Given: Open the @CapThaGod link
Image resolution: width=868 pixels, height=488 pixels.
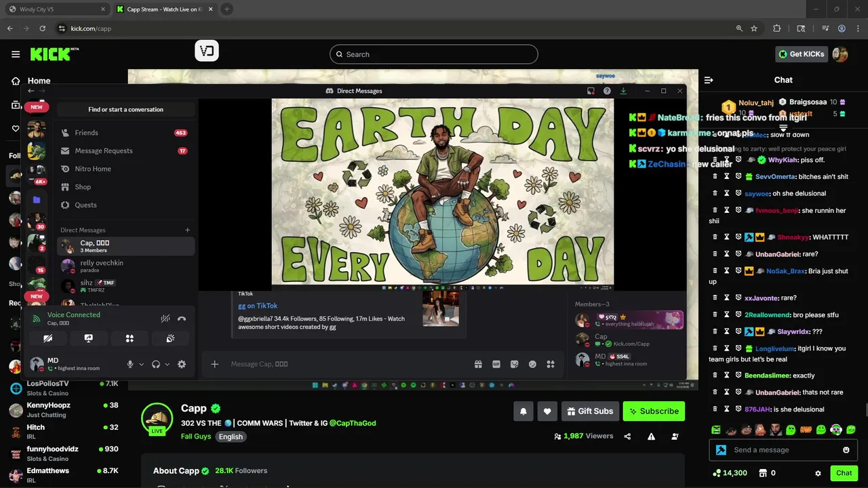Looking at the screenshot, I should 353,423.
